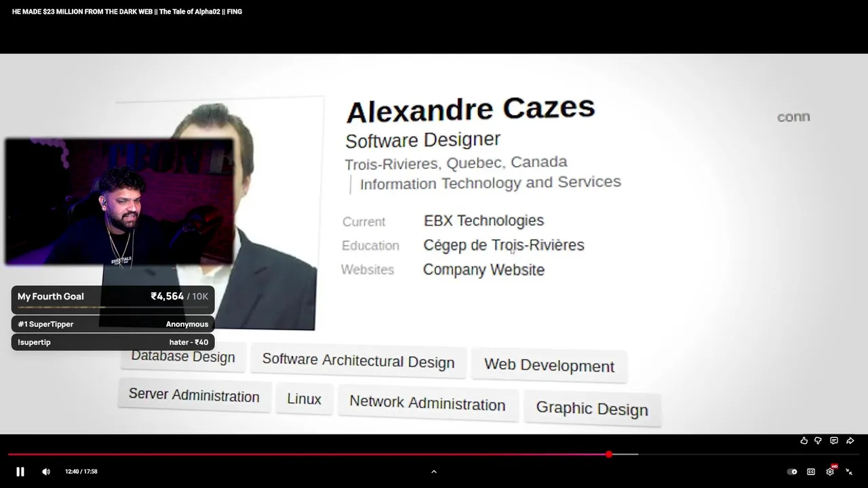Click the '!supertip' overlay row
868x488 pixels.
113,342
